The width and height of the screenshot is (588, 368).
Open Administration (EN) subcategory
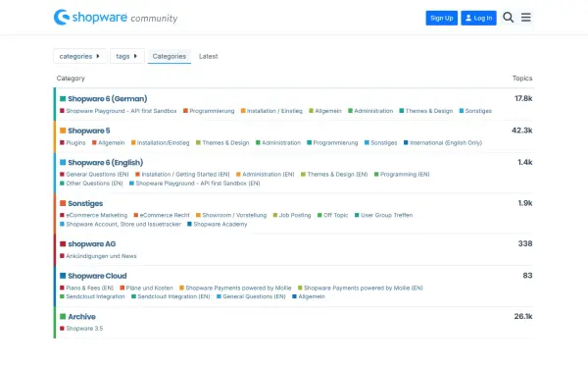coord(269,175)
